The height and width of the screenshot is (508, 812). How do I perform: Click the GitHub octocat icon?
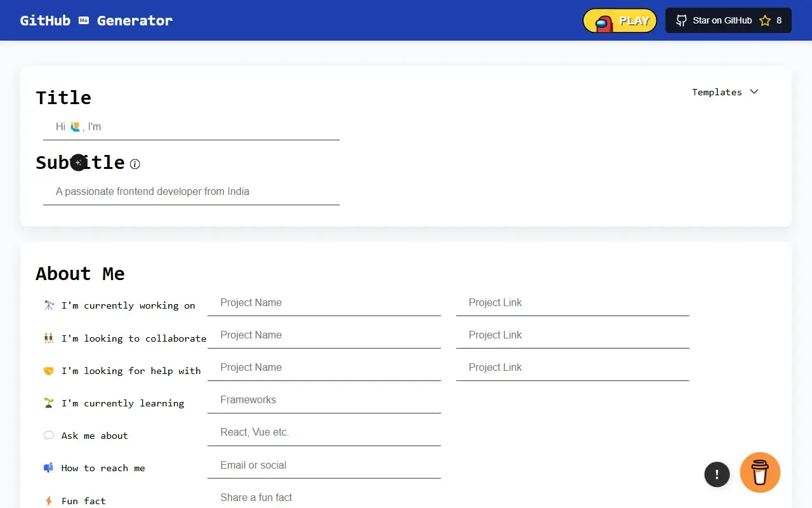pyautogui.click(x=681, y=20)
